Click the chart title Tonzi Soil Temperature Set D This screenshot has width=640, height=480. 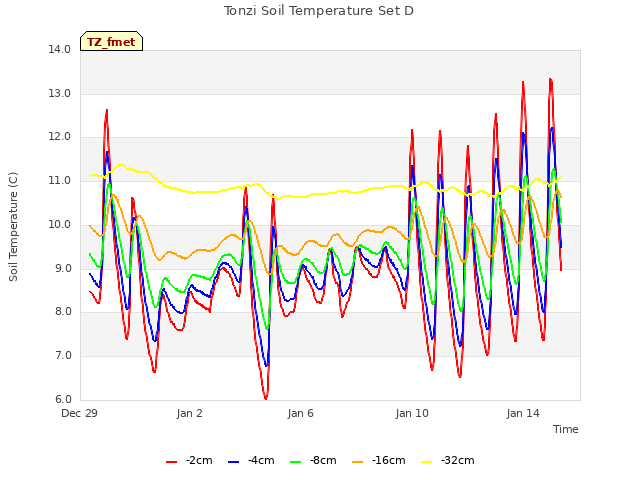tap(319, 11)
